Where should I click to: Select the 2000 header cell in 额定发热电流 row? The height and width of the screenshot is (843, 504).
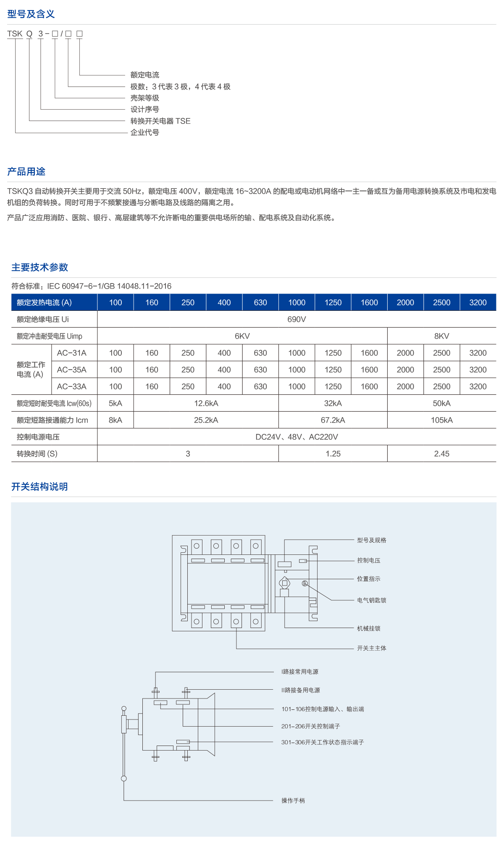405,302
